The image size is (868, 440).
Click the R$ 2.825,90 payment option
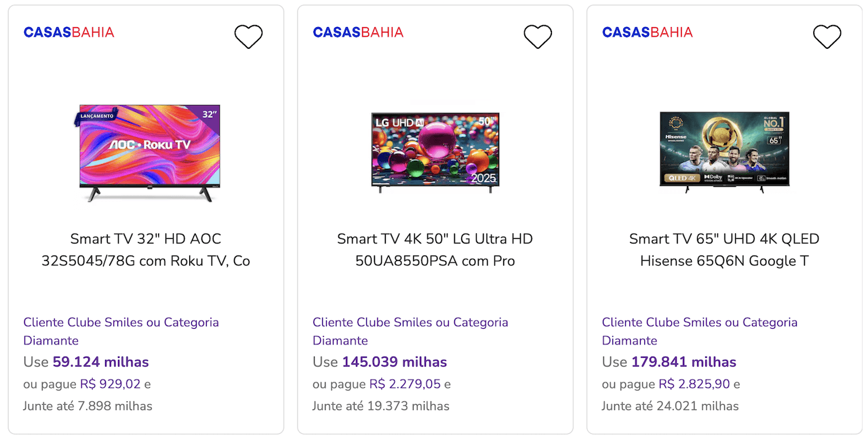point(694,384)
